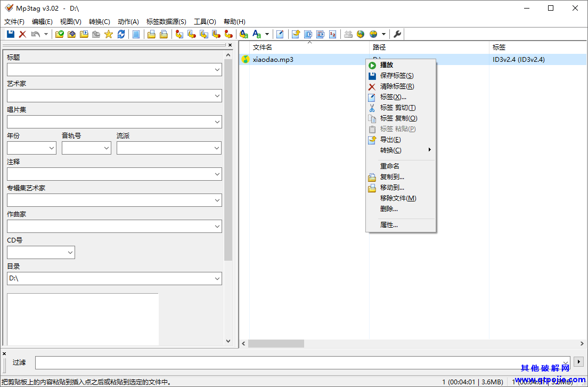The image size is (588, 387).
Task: Choose 移除文件(M) in the context menu
Action: (401, 198)
